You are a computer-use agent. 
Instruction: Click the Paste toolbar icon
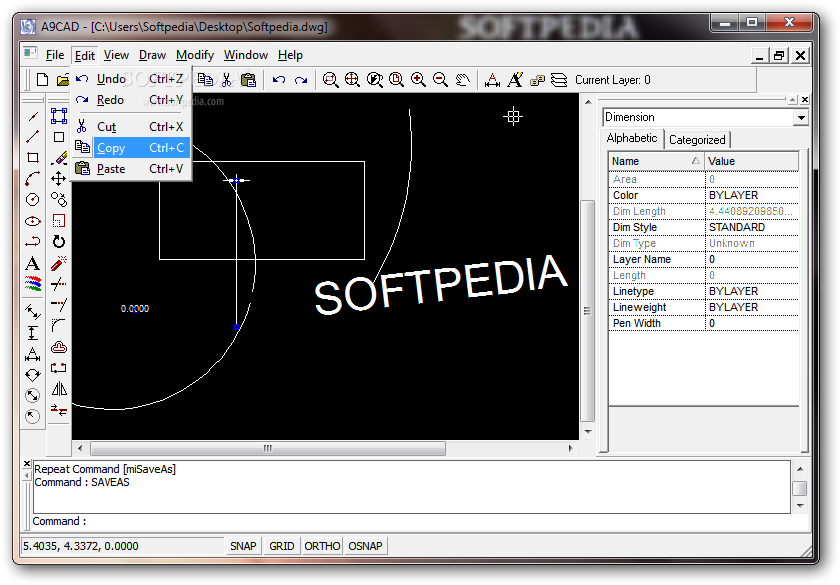click(x=249, y=80)
